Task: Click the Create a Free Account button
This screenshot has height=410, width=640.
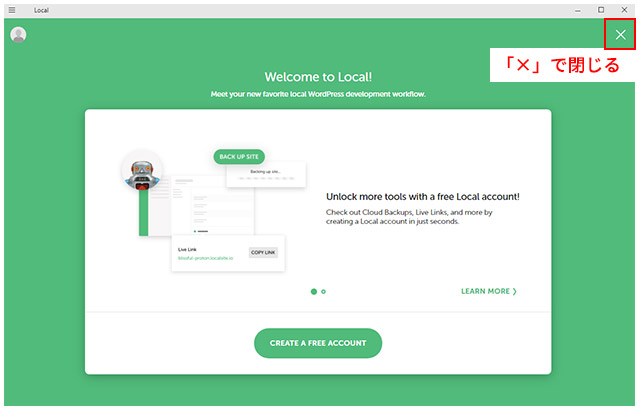Action: click(318, 343)
